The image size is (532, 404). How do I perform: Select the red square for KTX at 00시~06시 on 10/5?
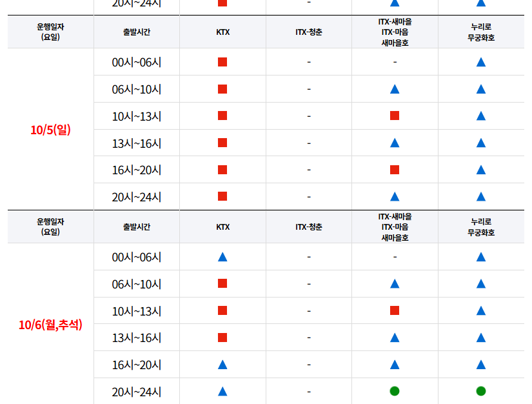click(x=222, y=62)
